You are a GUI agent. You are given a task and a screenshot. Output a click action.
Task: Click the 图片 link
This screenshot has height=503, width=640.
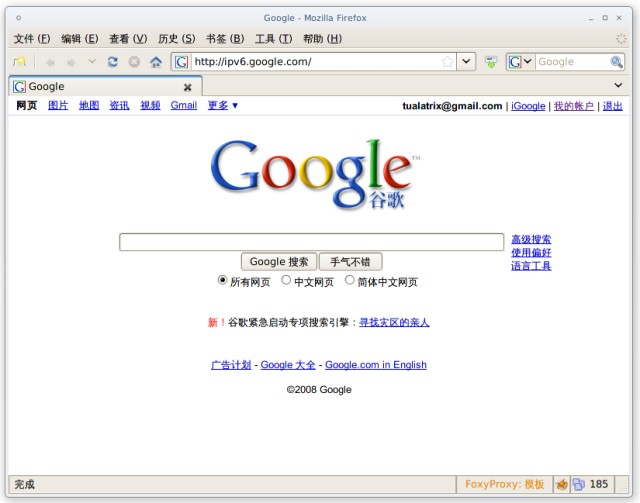click(x=58, y=105)
